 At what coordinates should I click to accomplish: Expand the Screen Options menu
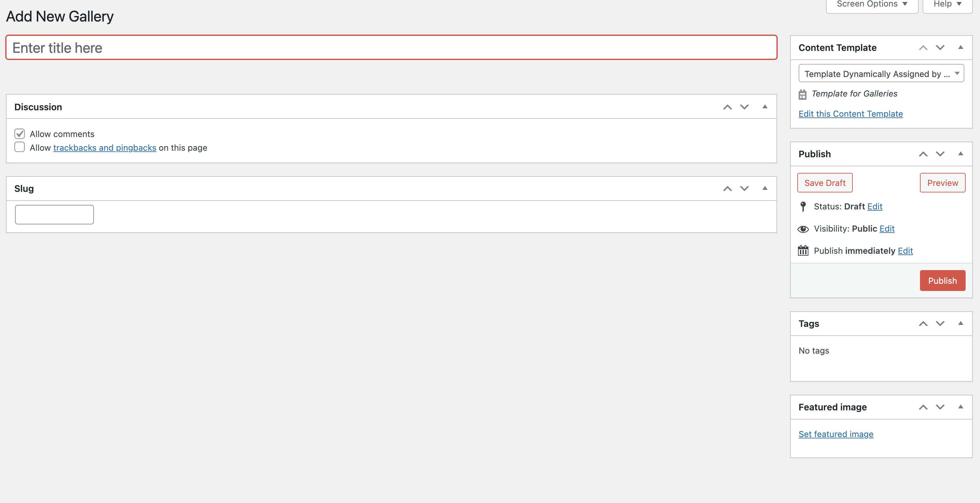tap(872, 5)
